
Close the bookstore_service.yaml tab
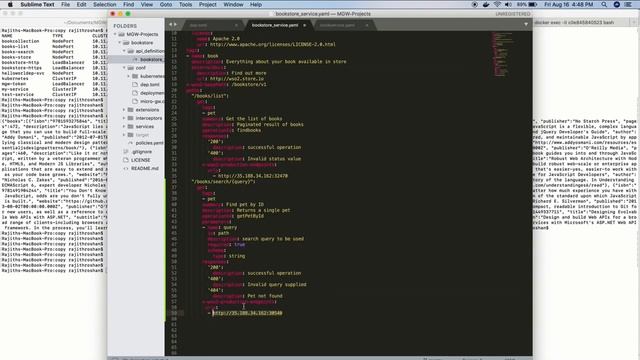tap(304, 25)
